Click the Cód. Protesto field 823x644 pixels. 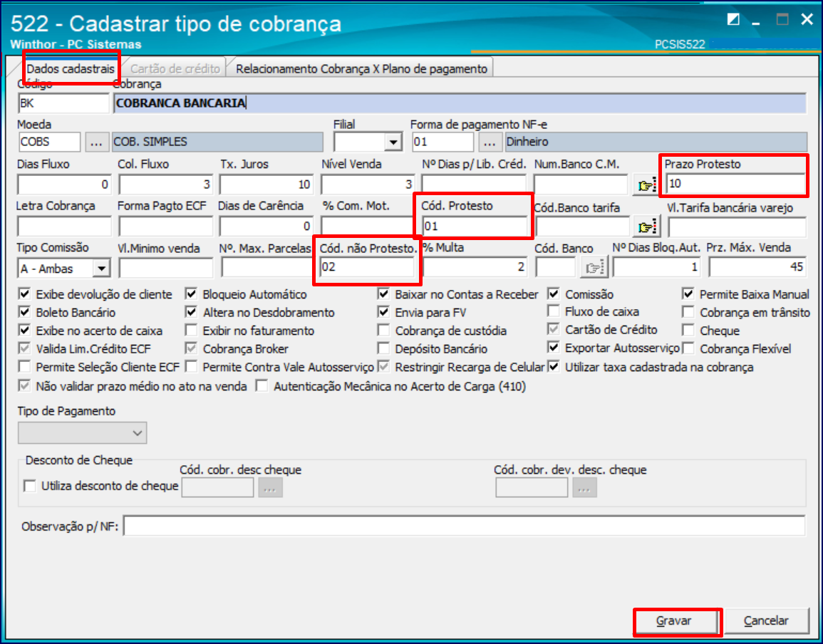(475, 227)
